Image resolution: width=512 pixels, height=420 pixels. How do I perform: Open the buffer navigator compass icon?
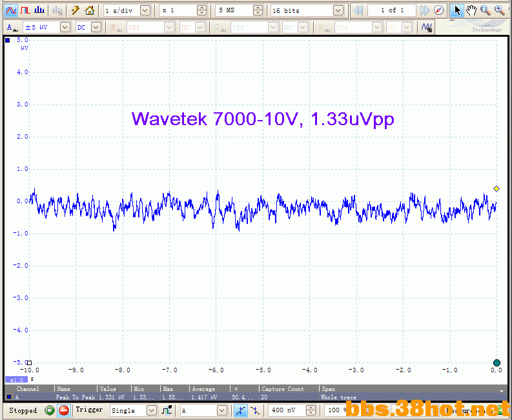click(438, 10)
